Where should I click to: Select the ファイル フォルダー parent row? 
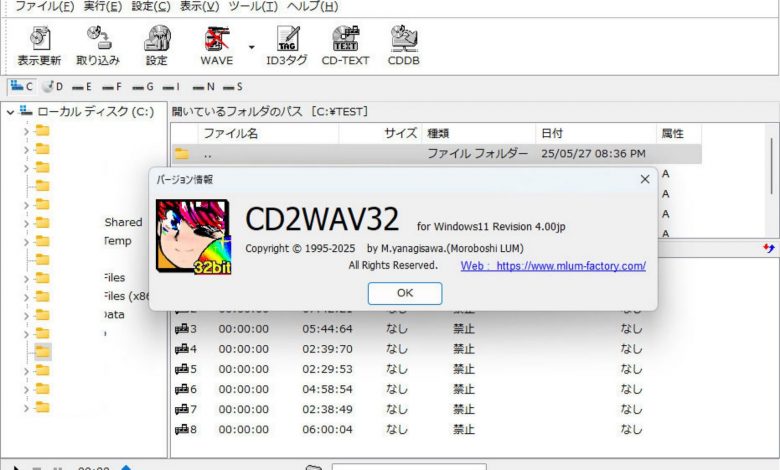click(437, 154)
